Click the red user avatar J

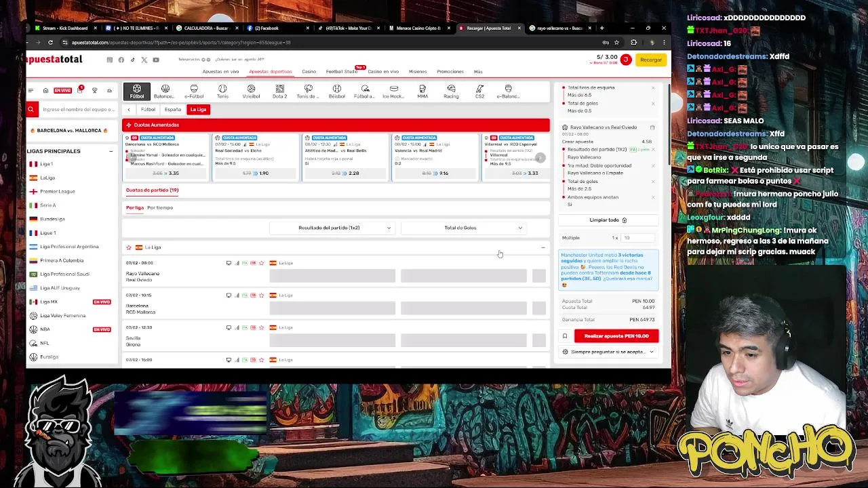[x=626, y=60]
